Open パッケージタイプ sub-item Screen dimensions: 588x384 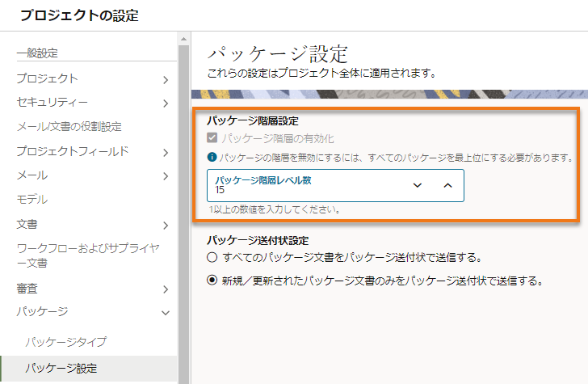66,342
